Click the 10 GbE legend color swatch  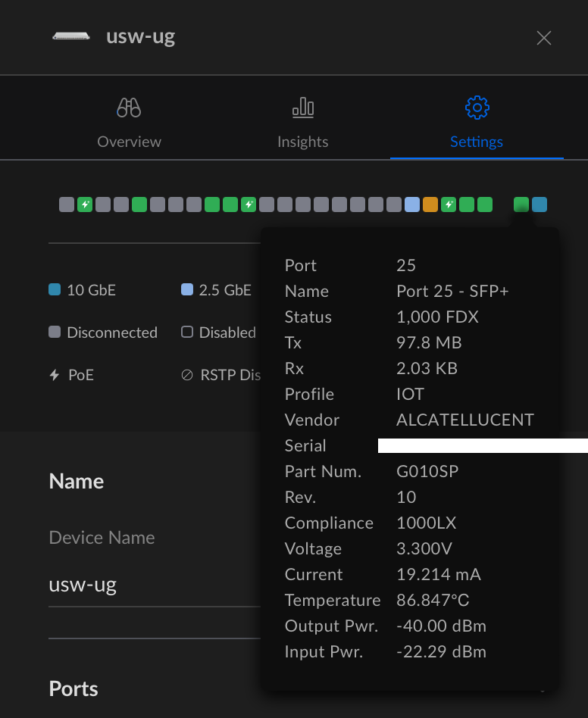55,289
